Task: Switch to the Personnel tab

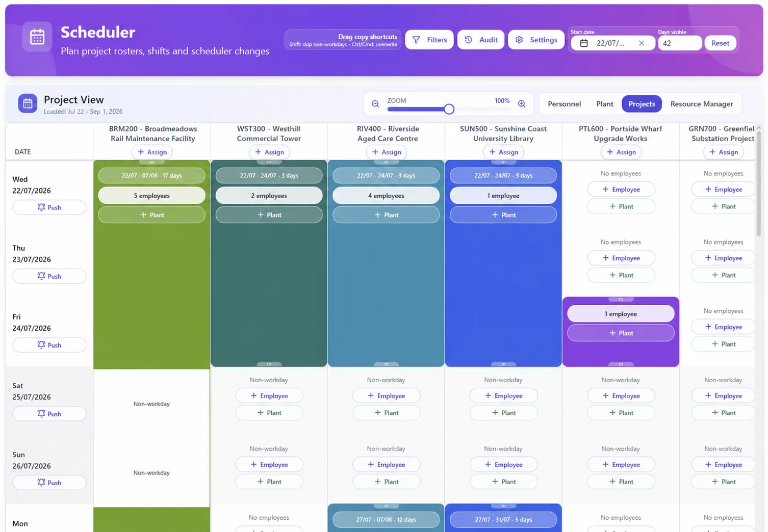Action: coord(564,104)
